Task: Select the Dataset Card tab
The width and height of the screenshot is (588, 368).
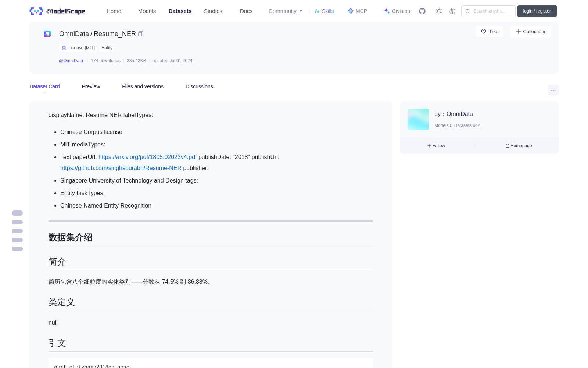Action: coord(44,86)
